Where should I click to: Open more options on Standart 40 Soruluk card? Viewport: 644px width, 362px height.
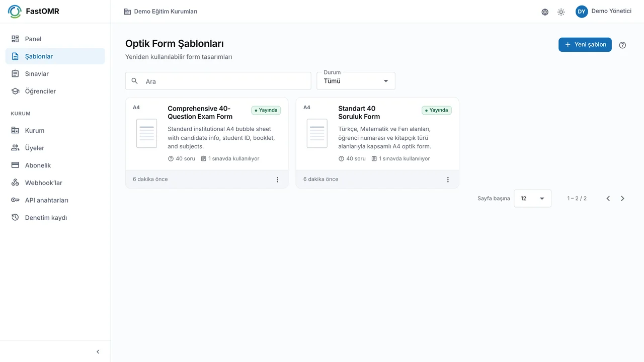coord(448,179)
